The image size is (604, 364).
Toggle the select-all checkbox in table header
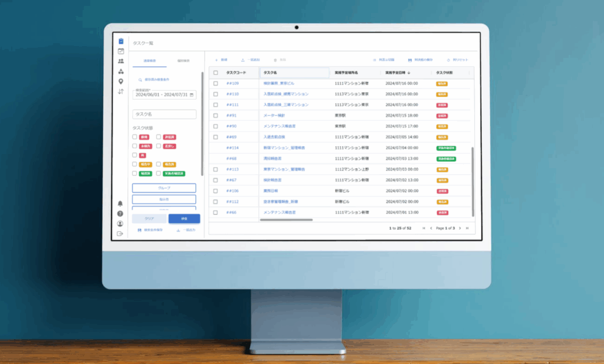pyautogui.click(x=216, y=73)
